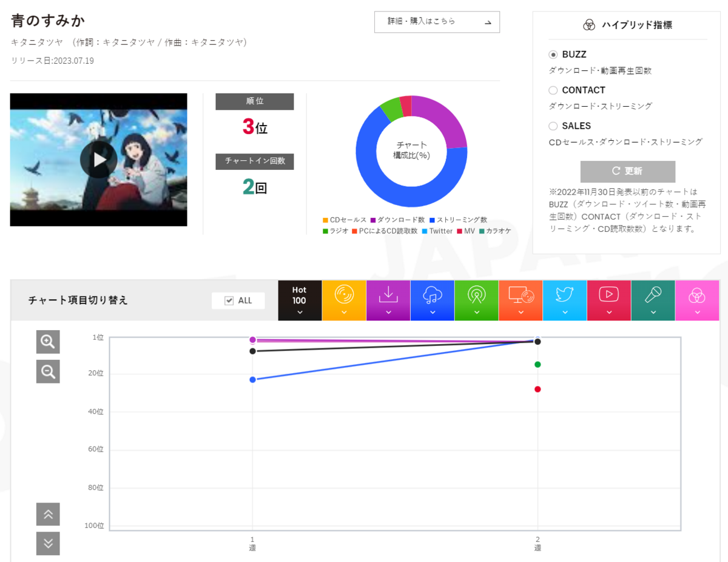Image resolution: width=728 pixels, height=562 pixels.
Task: Click the 20位 axis label
Action: tap(97, 374)
